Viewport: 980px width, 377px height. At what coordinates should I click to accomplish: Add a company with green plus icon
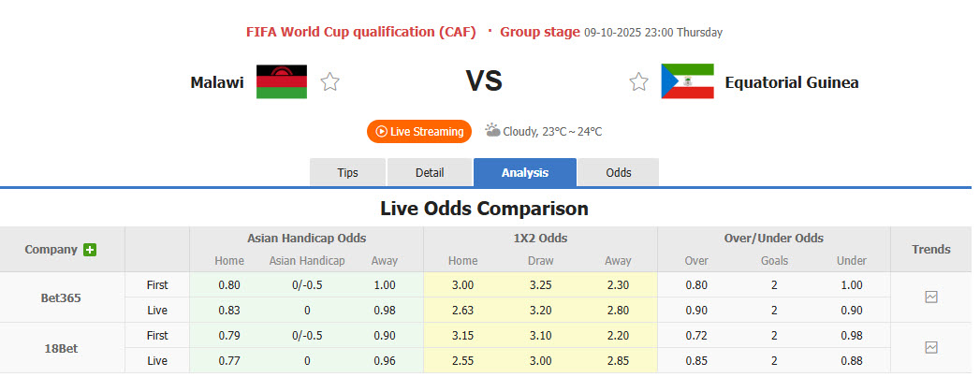[x=90, y=250]
